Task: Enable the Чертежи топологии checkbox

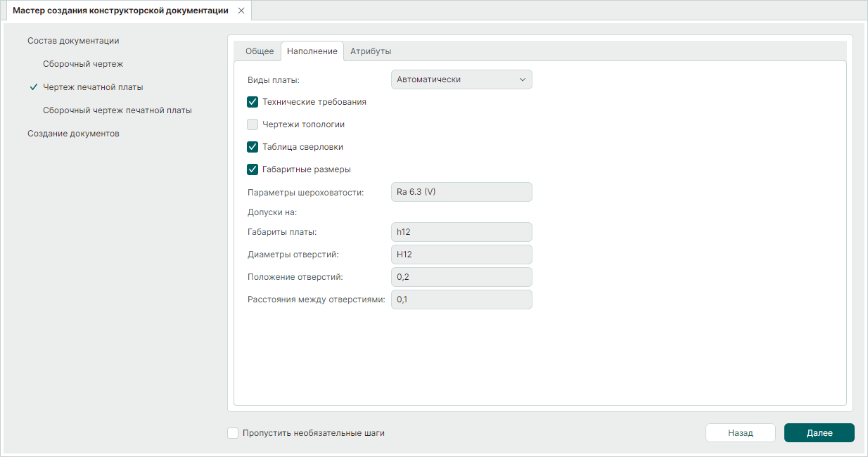Action: click(x=253, y=124)
